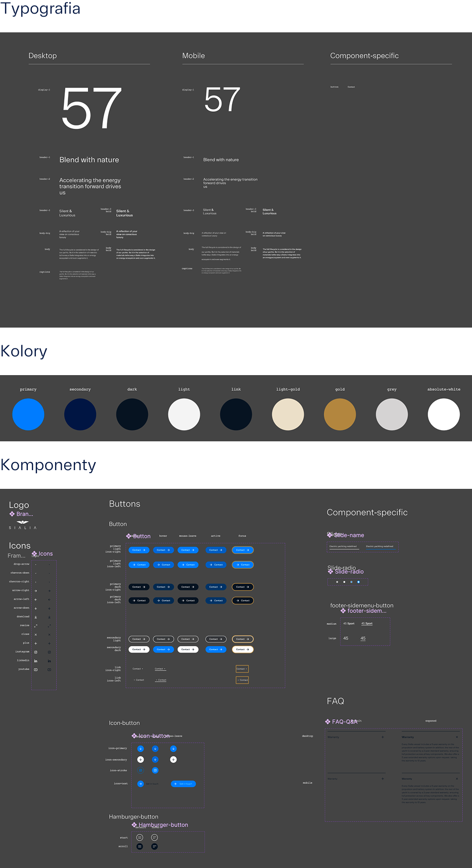
Task: Pick the gold color swatch
Action: (x=339, y=415)
